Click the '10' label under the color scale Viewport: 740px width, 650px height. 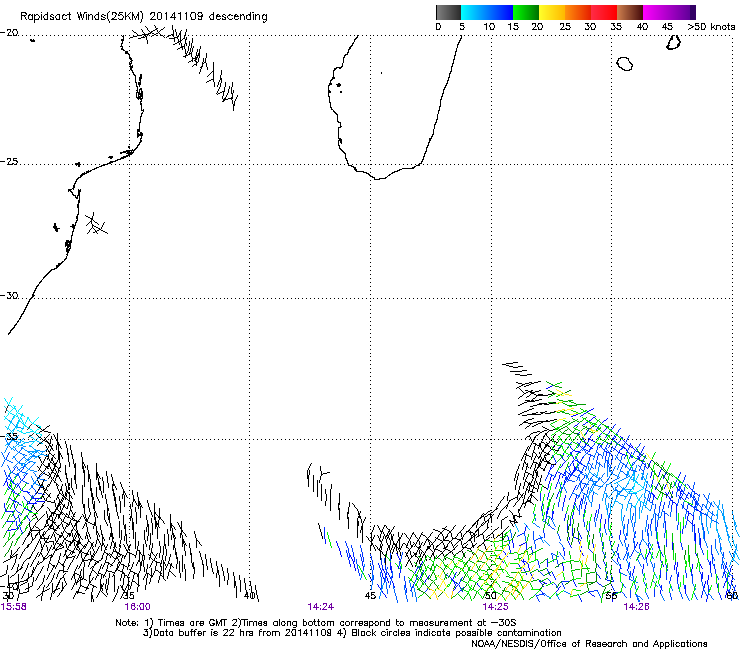[489, 26]
